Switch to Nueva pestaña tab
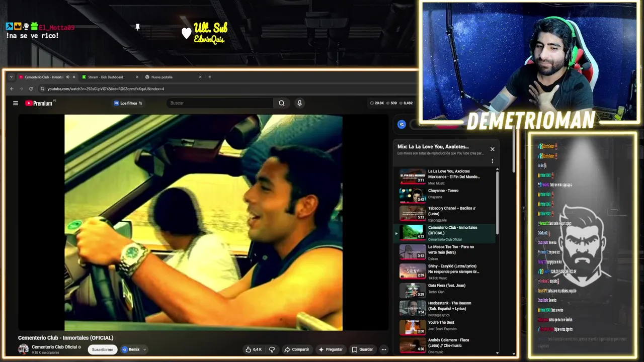 pyautogui.click(x=173, y=77)
